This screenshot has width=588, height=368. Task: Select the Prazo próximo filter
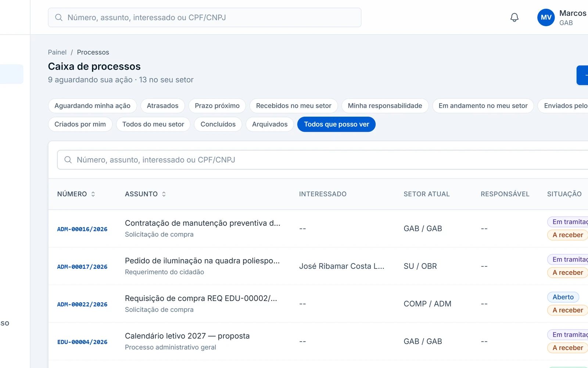[217, 106]
